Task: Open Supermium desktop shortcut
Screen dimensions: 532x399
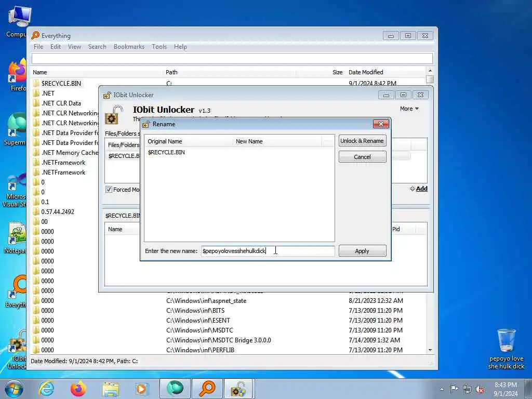Action: click(15, 129)
